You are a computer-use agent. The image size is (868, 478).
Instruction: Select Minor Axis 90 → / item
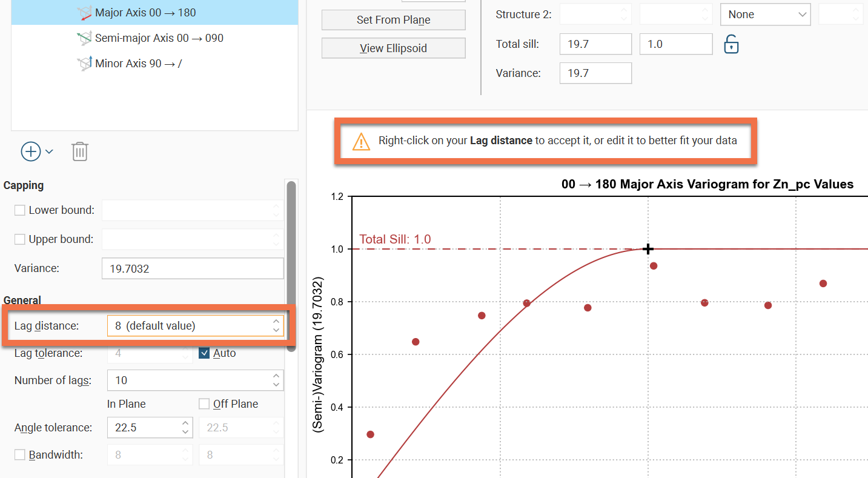tap(138, 63)
